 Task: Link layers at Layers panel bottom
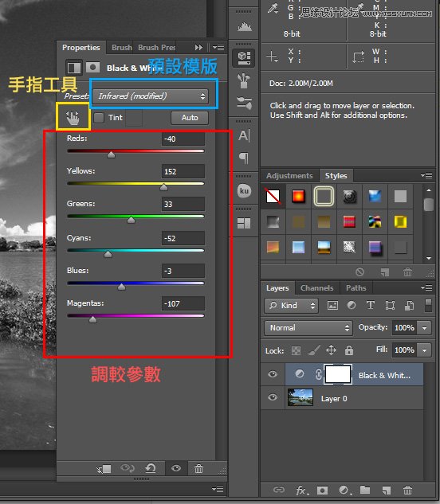click(x=279, y=490)
